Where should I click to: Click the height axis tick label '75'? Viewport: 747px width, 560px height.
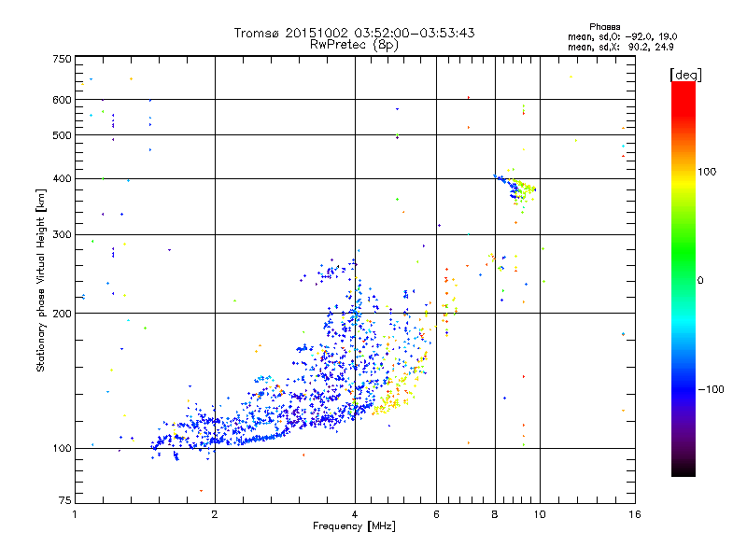point(65,500)
